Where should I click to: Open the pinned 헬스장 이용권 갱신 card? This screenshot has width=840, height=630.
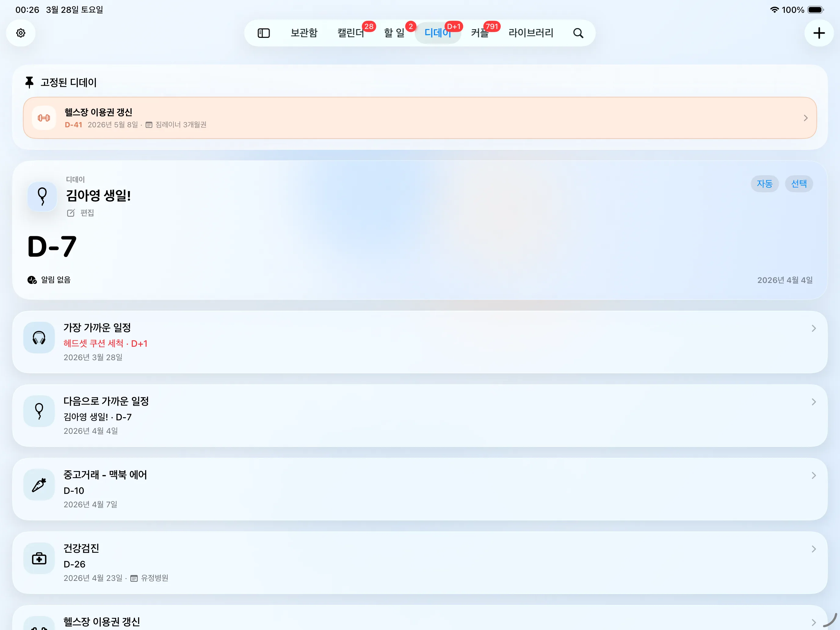click(420, 118)
